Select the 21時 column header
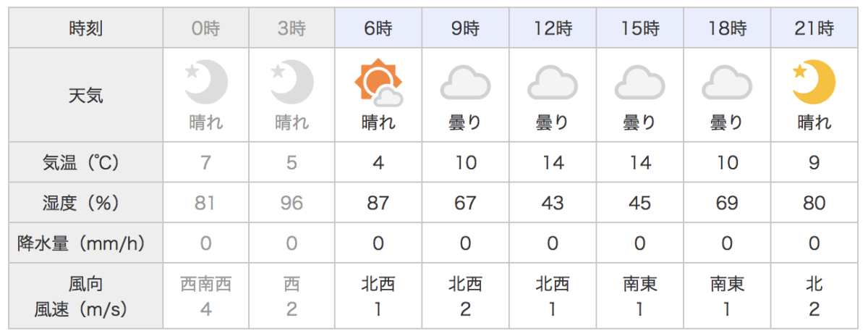This screenshot has width=868, height=336. (814, 29)
